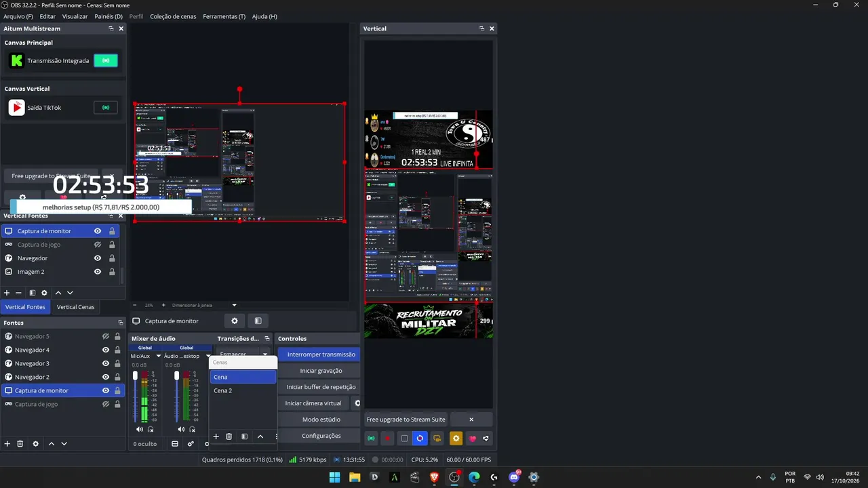Toggle Saída TikTok stream output
Viewport: 868px width, 488px height.
pos(106,107)
